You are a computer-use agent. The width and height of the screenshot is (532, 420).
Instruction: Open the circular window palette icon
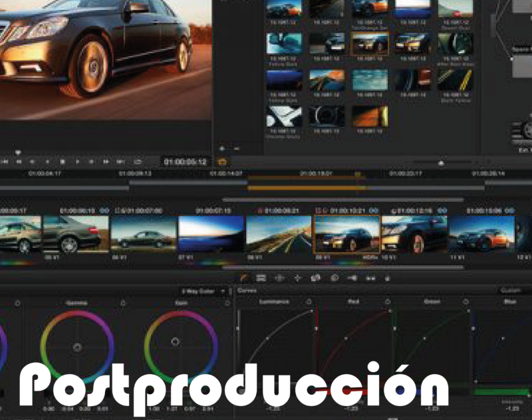(x=279, y=278)
